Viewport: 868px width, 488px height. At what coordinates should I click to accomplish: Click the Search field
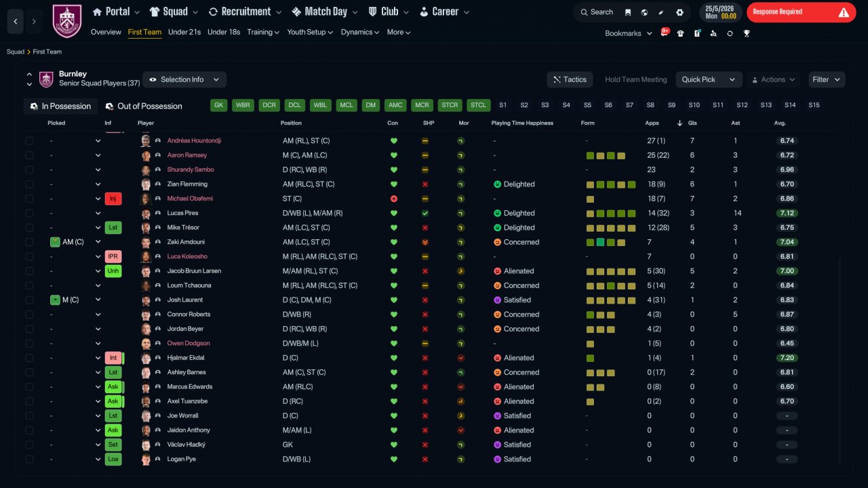pyautogui.click(x=595, y=12)
